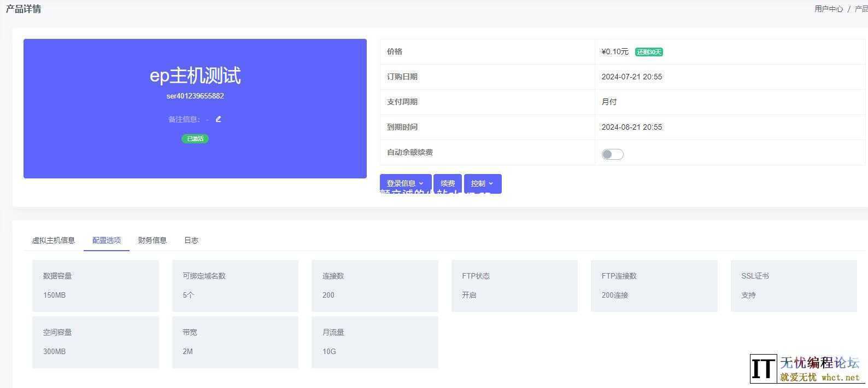The image size is (868, 388).
Task: Select the 数据容量 150MB card
Action: [96, 286]
